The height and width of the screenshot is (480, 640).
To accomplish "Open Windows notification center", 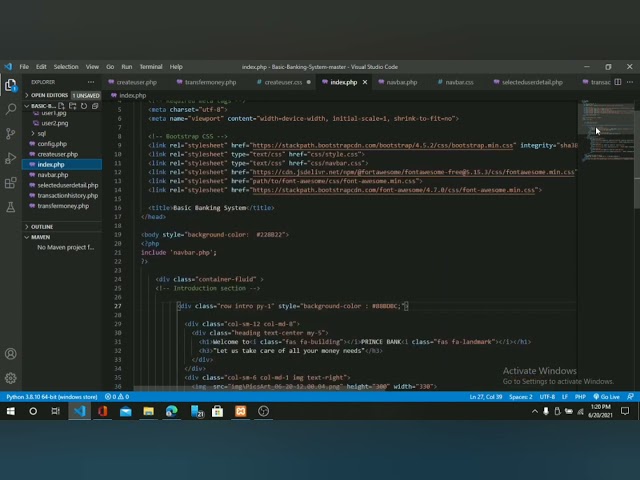I will (x=625, y=411).
